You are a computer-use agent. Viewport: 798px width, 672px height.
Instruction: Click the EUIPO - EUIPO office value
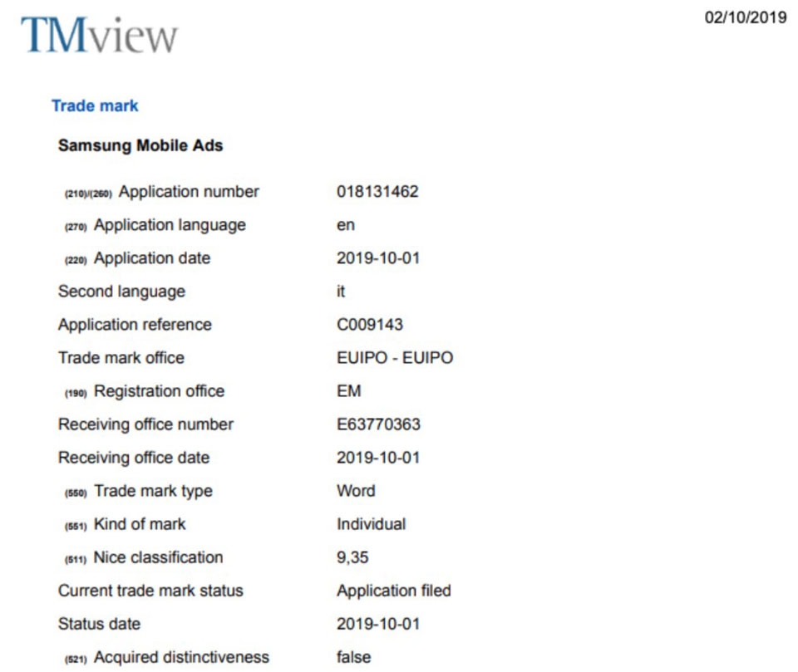(395, 358)
